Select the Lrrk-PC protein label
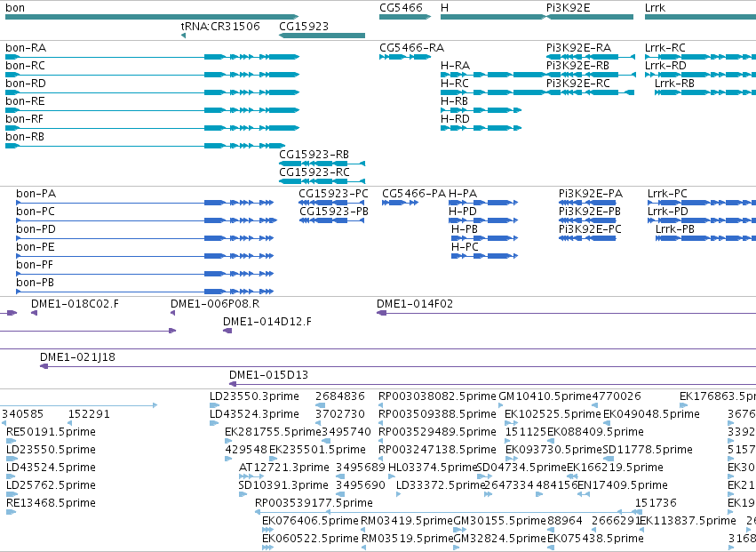 (667, 194)
